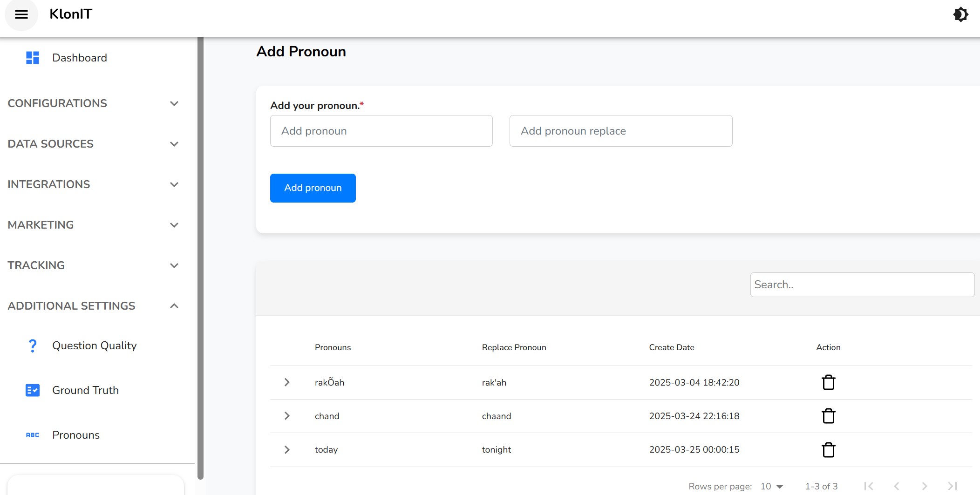Delete the rakÕah pronoun row
The image size is (980, 495).
[828, 382]
